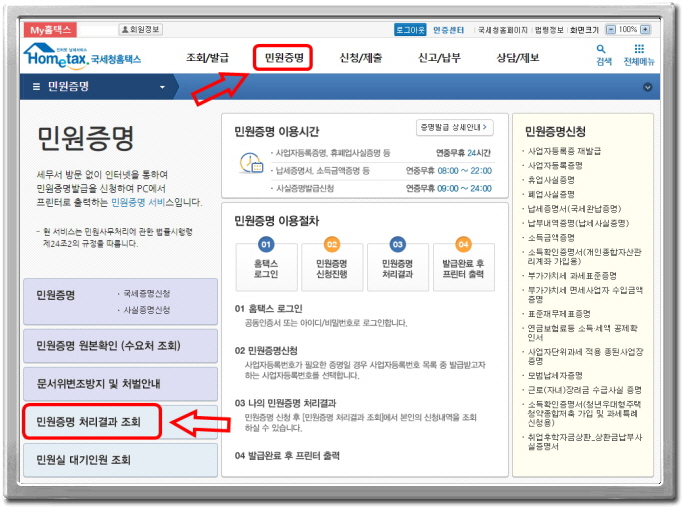This screenshot has width=682, height=507.
Task: Open the 민원증명 top menu
Action: (284, 57)
